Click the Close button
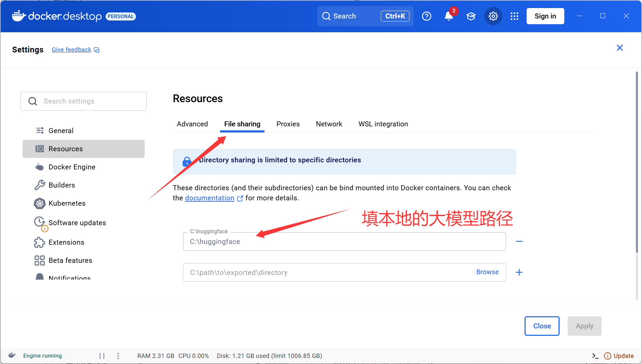The image size is (642, 364). (542, 326)
